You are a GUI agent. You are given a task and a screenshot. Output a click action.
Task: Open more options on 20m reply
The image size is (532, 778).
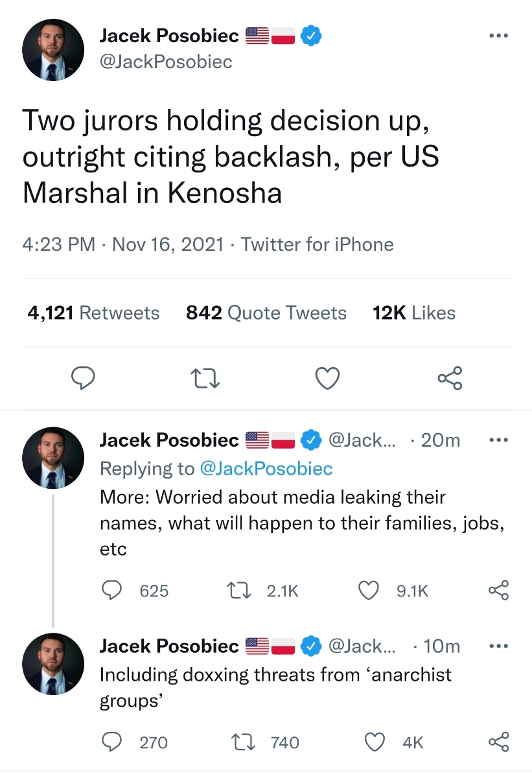(498, 440)
